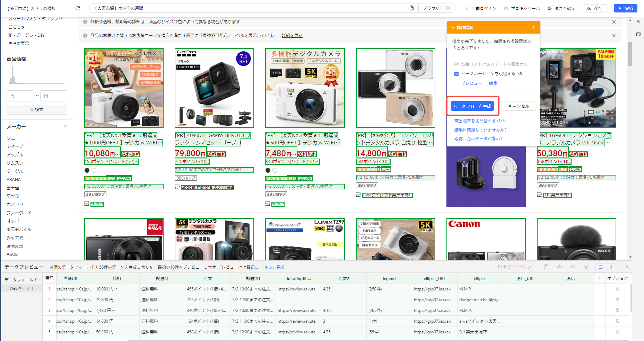Click the move handle icon on 操作提案 header
This screenshot has width=644, height=341.
click(x=453, y=27)
